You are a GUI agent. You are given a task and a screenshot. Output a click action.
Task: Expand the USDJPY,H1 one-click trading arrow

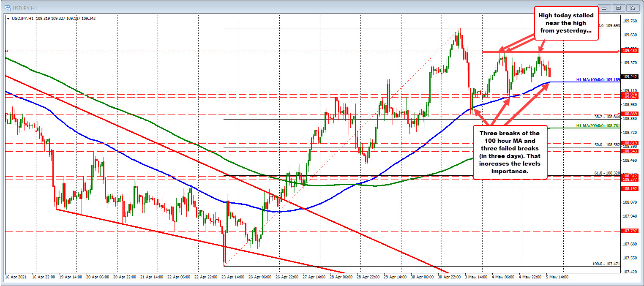[8, 18]
